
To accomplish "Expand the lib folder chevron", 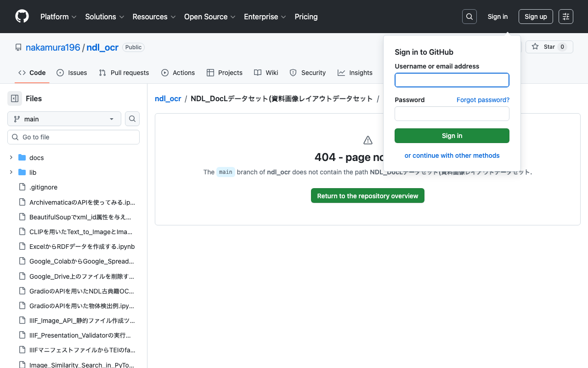I will [x=11, y=172].
